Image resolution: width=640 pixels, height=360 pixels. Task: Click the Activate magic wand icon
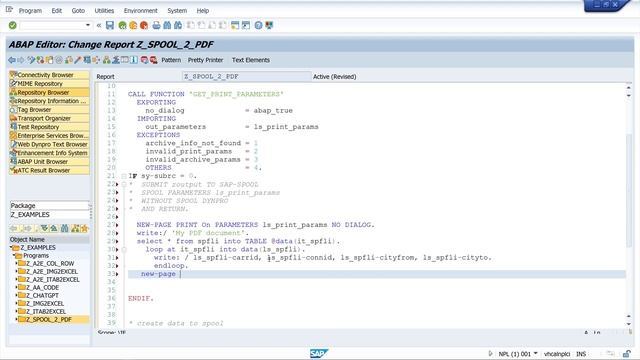tap(78, 60)
